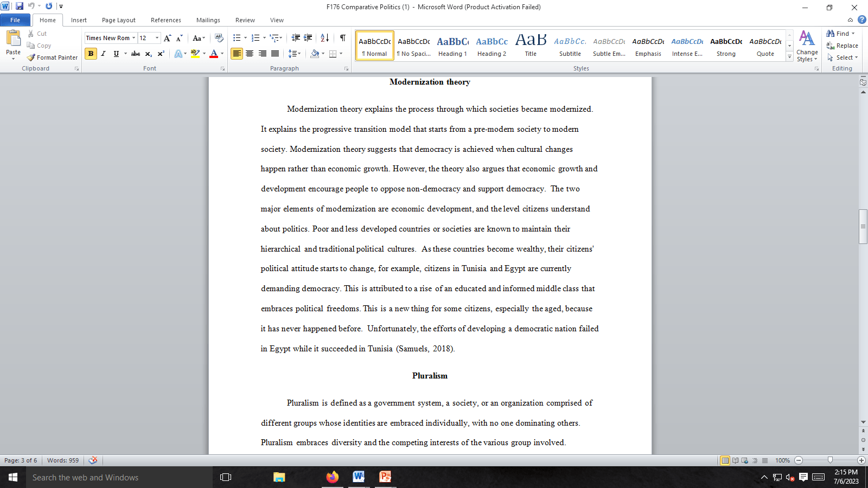Toggle Bold formatting
Viewport: 868px width, 488px height.
(91, 54)
